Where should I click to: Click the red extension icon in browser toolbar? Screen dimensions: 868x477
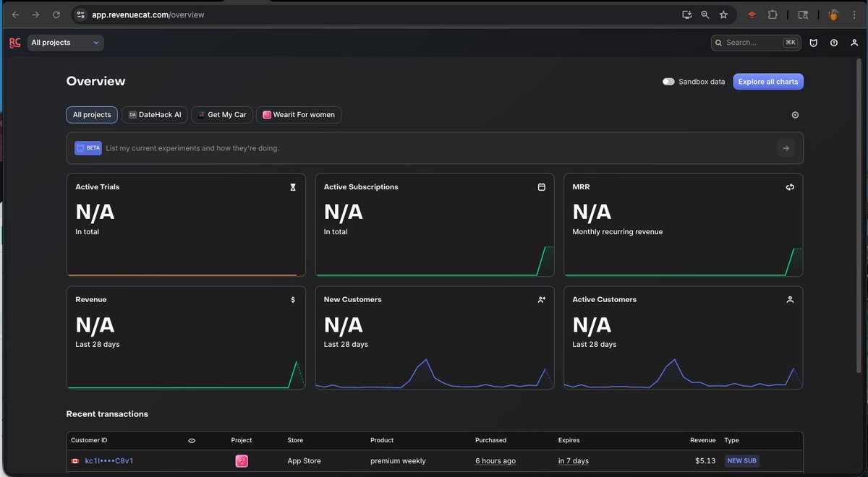pos(752,14)
